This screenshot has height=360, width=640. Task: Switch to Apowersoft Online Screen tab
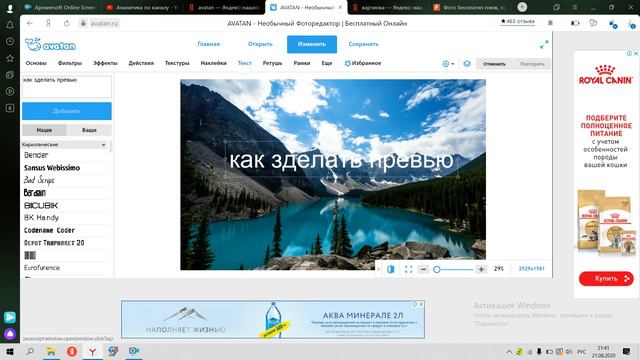click(61, 7)
